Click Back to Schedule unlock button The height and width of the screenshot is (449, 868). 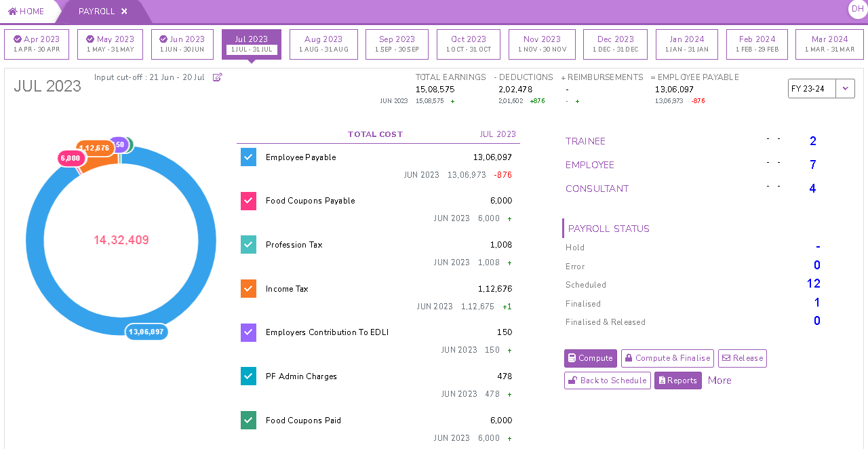(607, 380)
